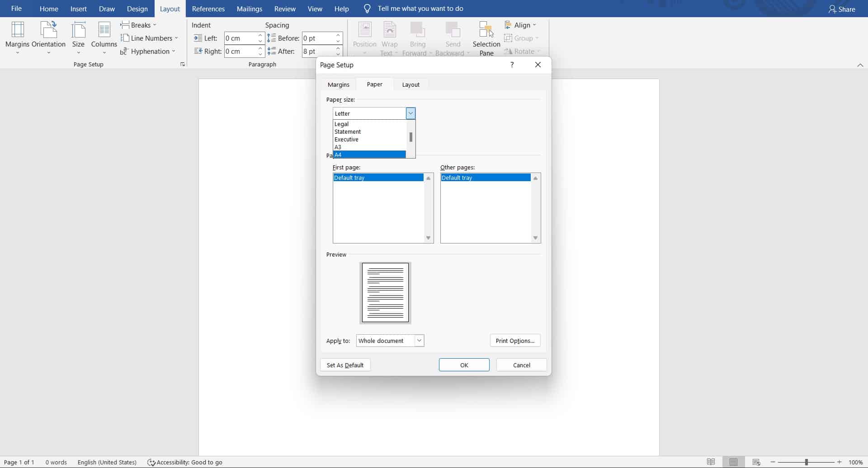Collapse the ribbon with the chevron
This screenshot has width=868, height=468.
coord(860,65)
